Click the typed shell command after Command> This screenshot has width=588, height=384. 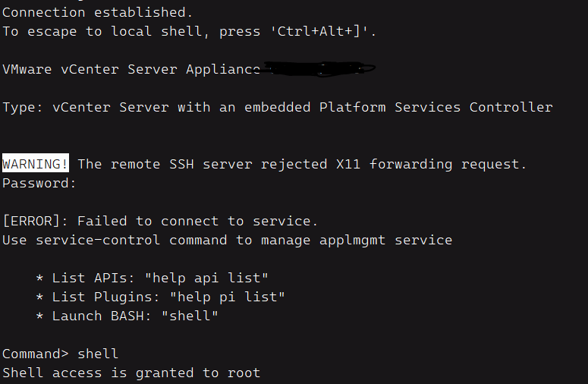(98, 354)
